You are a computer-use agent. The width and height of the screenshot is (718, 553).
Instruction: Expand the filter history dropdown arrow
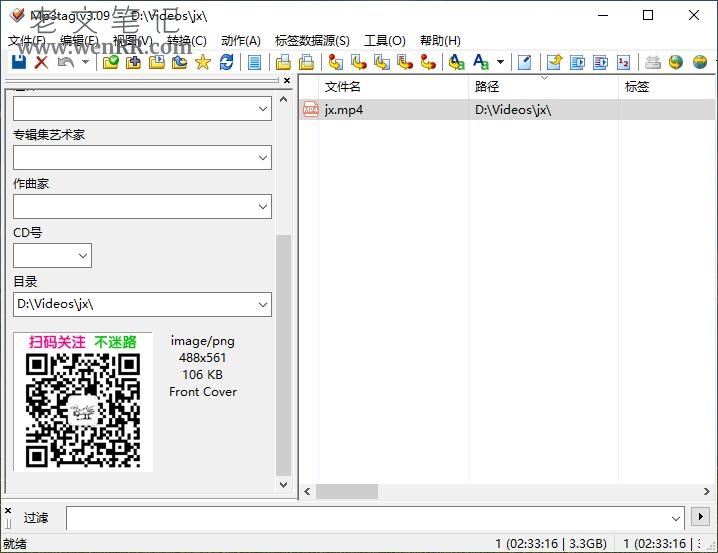[676, 518]
